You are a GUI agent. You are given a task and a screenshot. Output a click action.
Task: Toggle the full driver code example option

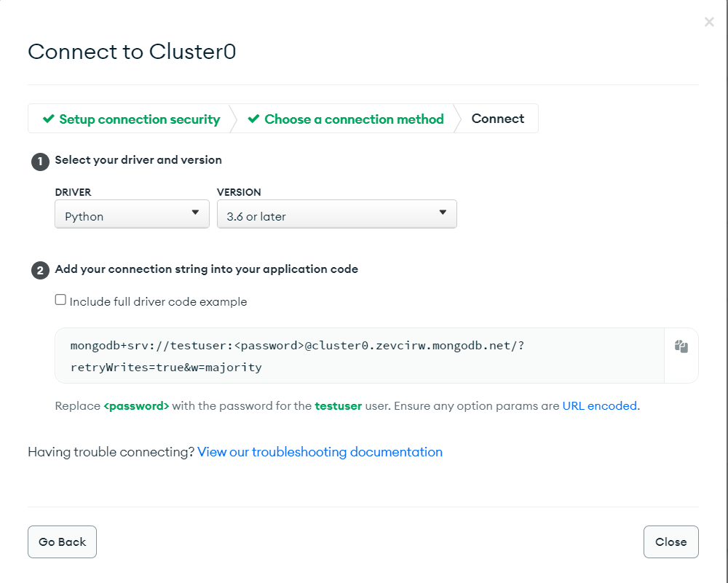coord(60,299)
